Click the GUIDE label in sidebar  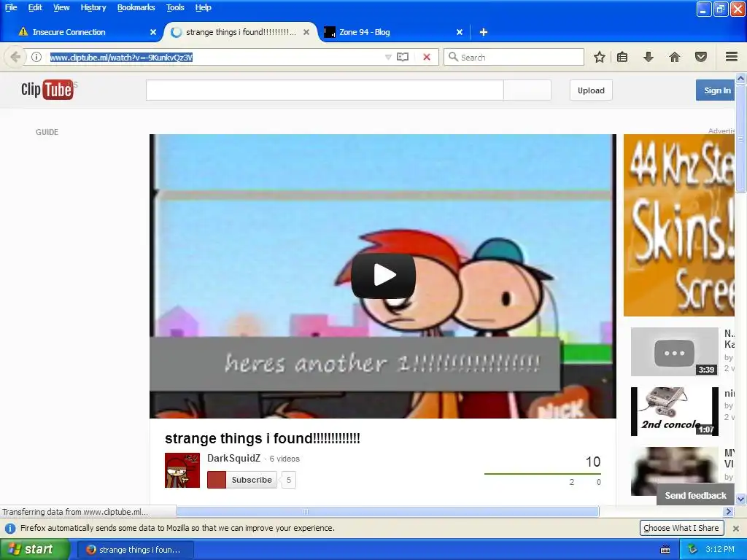[47, 133]
